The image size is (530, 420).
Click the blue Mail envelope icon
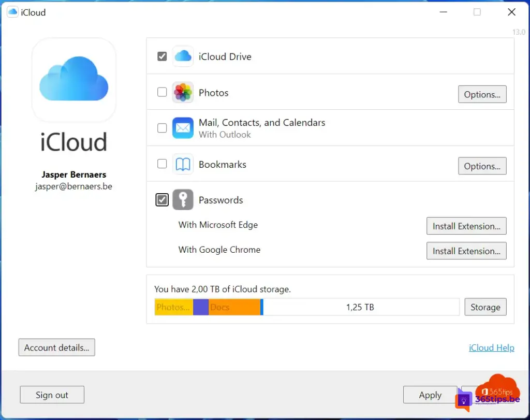(x=183, y=128)
